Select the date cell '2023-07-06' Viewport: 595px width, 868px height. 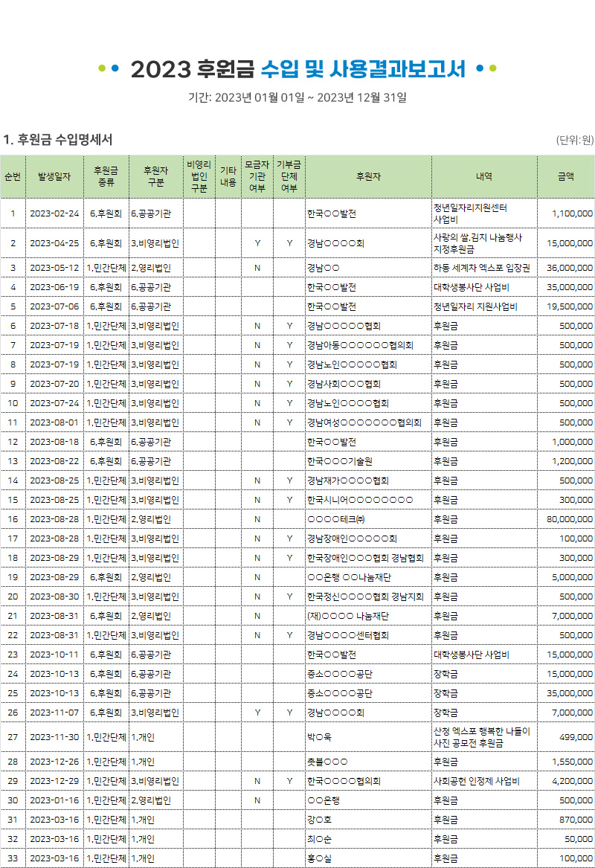(x=54, y=306)
